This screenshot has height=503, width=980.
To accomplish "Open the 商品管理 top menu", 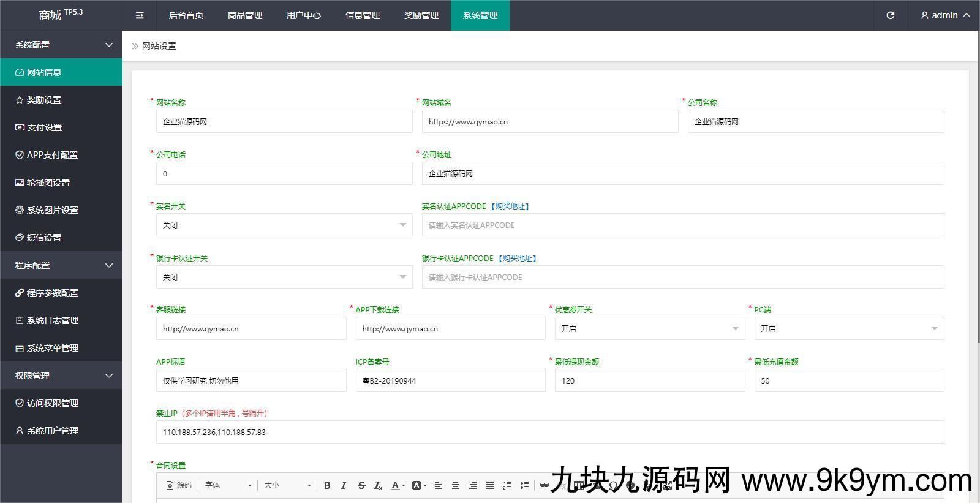I will point(245,15).
